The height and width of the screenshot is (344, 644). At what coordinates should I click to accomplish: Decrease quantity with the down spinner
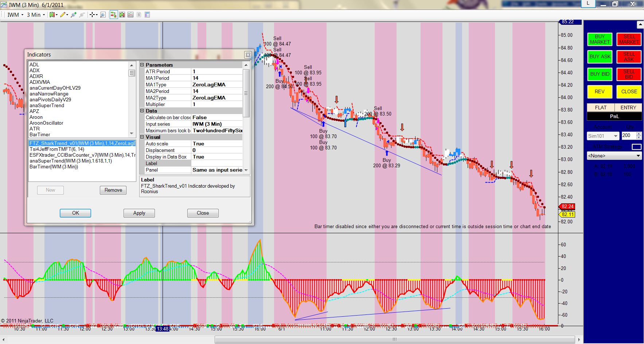click(639, 137)
